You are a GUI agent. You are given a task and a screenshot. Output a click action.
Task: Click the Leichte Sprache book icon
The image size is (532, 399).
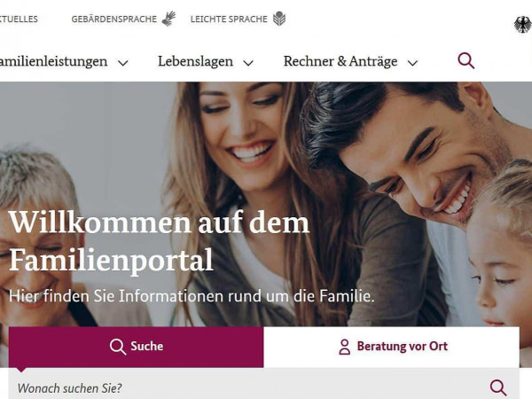pyautogui.click(x=279, y=19)
